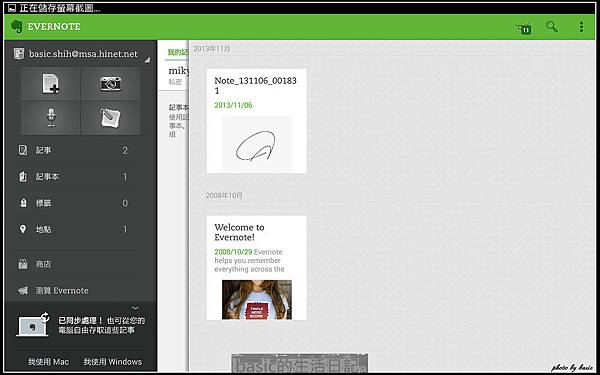
Task: Open the Note_131106_001831 note card
Action: click(x=256, y=121)
